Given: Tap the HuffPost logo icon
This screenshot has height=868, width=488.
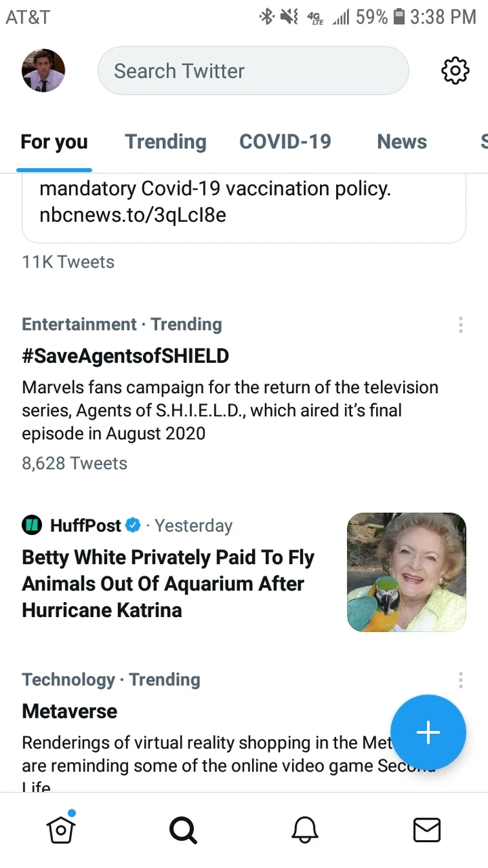Looking at the screenshot, I should (32, 525).
